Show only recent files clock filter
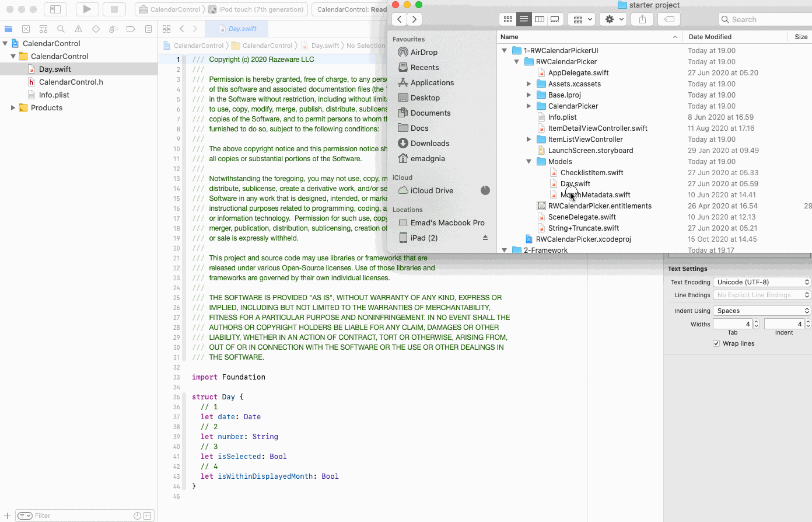The height and width of the screenshot is (522, 812). 137,516
